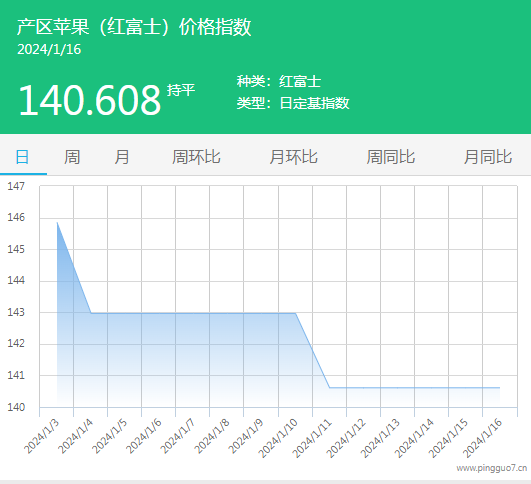Click chart peak point at 2024/1/3

pyautogui.click(x=57, y=223)
